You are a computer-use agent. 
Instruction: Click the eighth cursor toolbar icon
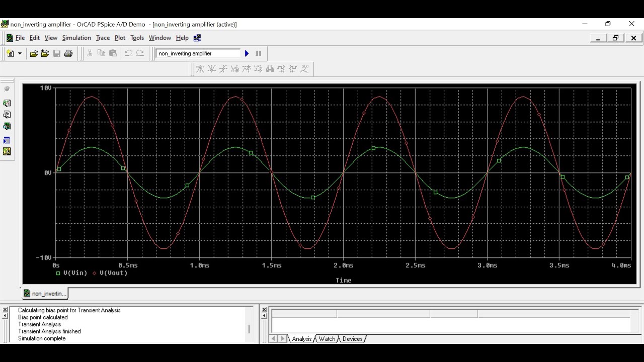click(281, 69)
